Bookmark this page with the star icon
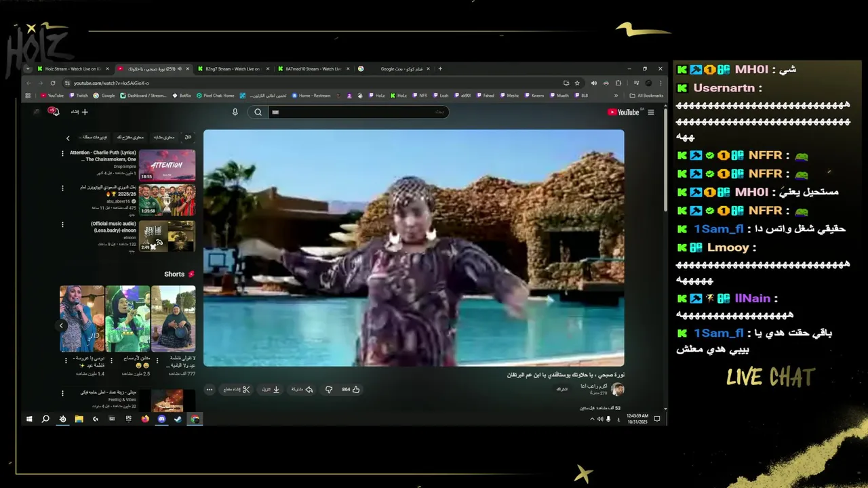The width and height of the screenshot is (868, 488). [x=577, y=83]
